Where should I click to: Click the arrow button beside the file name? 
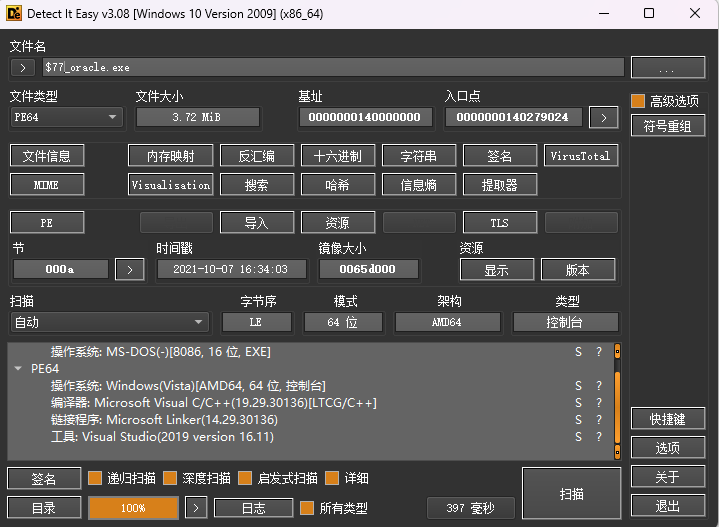tap(23, 67)
